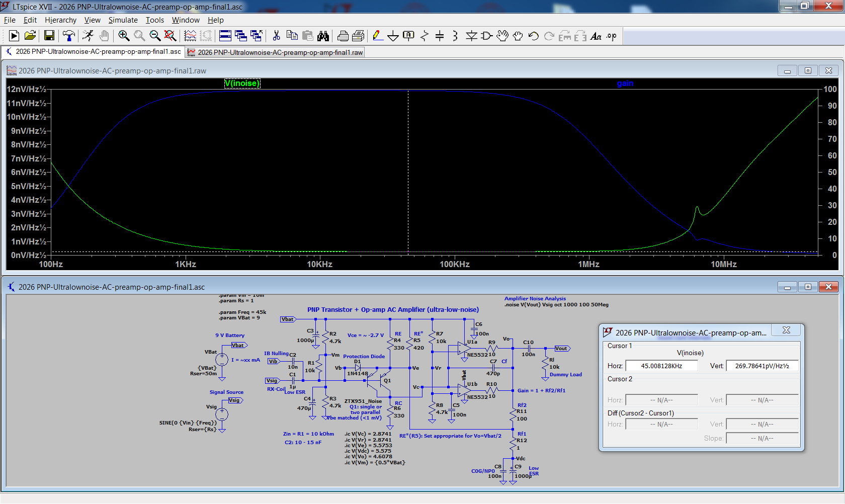Place a Diode component
This screenshot has width=845, height=504.
(471, 36)
